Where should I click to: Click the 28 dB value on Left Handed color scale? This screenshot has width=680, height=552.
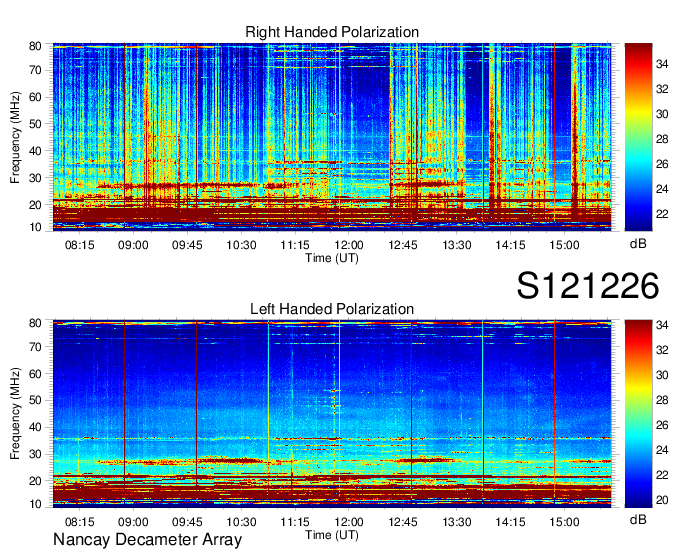point(662,400)
